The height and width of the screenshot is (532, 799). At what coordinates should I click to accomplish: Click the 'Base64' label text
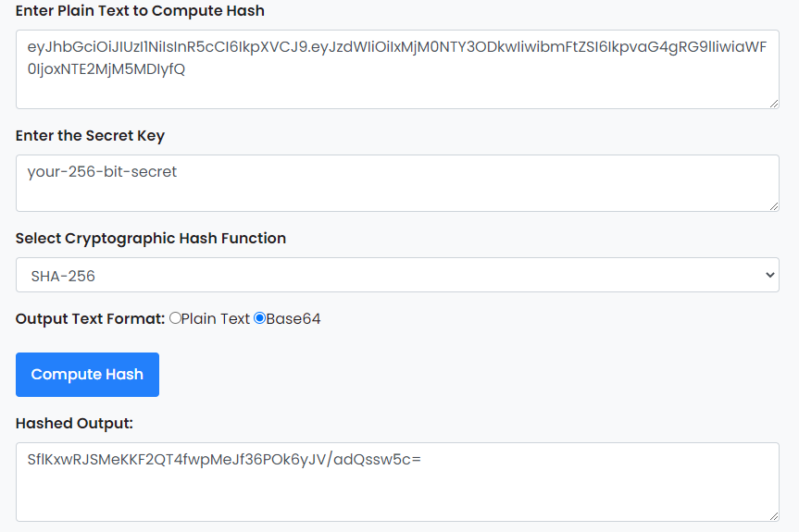coord(293,319)
